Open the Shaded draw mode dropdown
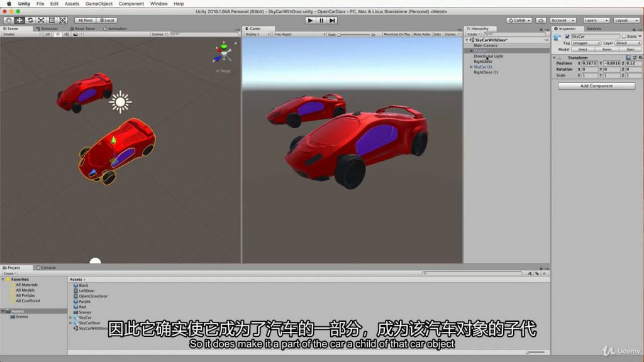644x362 pixels. (22, 35)
